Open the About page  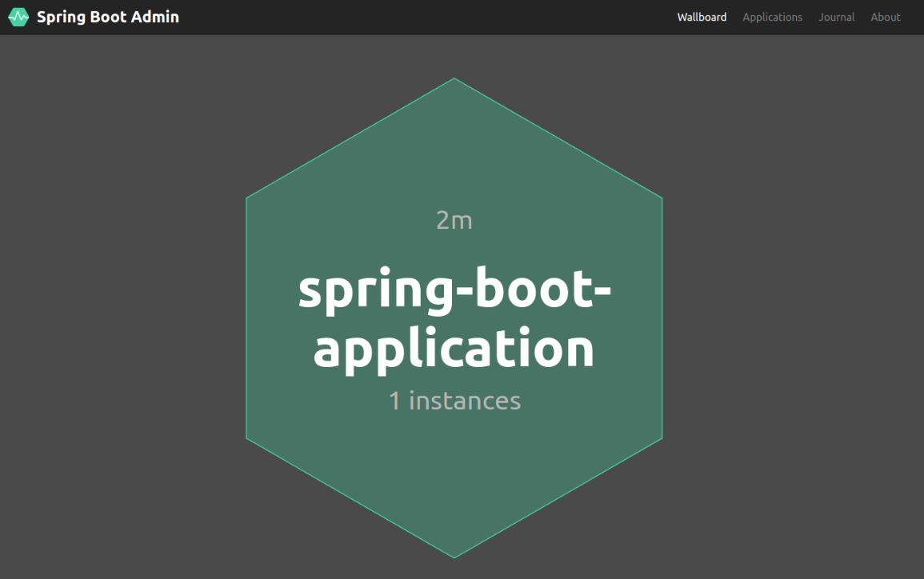(x=885, y=17)
